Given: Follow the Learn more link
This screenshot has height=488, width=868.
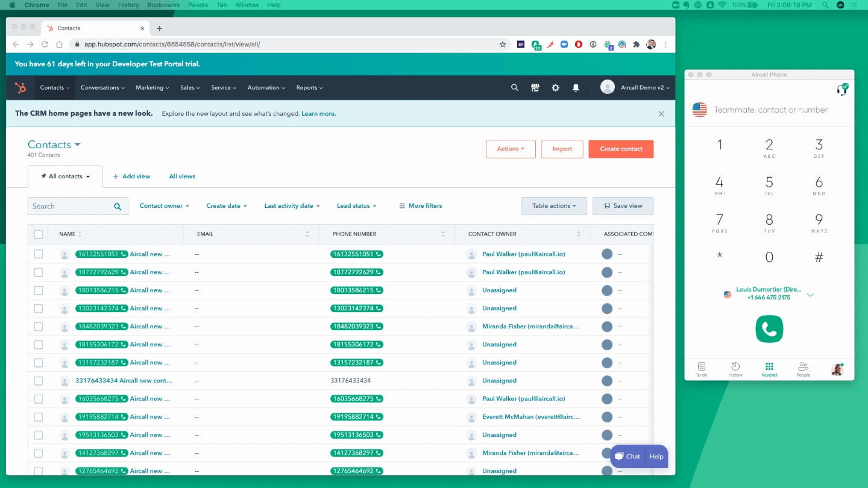Looking at the screenshot, I should [x=318, y=114].
